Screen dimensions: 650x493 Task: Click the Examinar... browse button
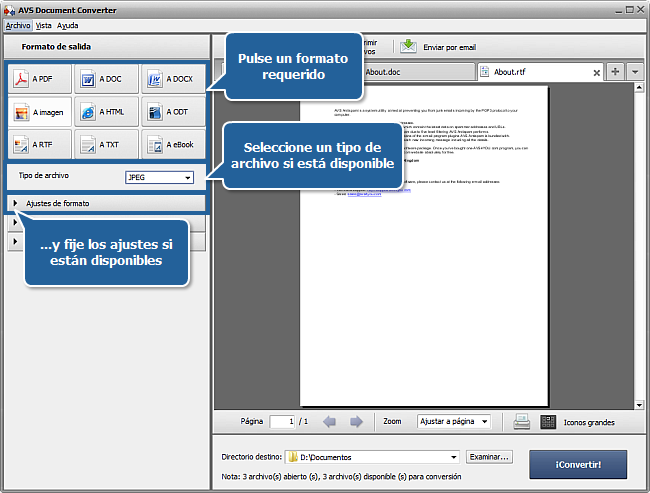[x=490, y=457]
